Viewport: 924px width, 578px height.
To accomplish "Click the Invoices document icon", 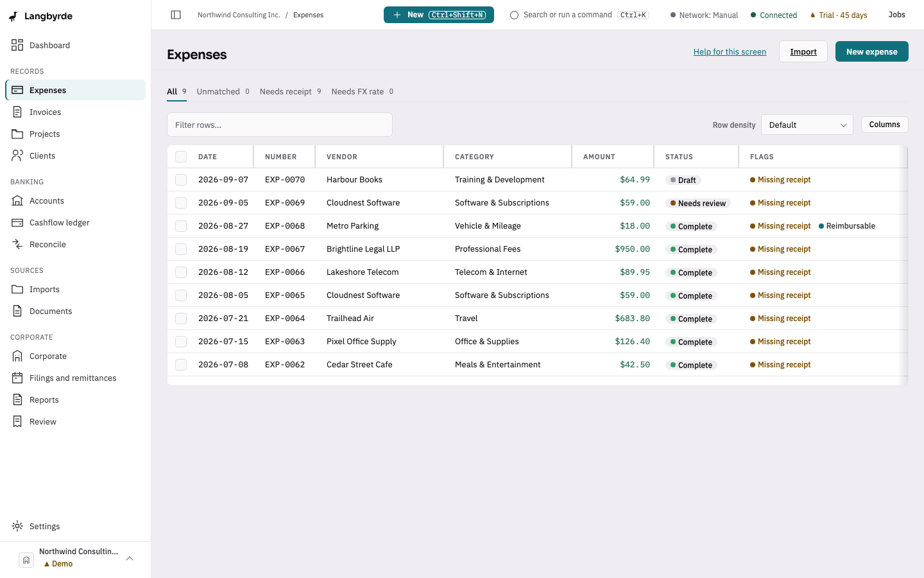I will [17, 112].
